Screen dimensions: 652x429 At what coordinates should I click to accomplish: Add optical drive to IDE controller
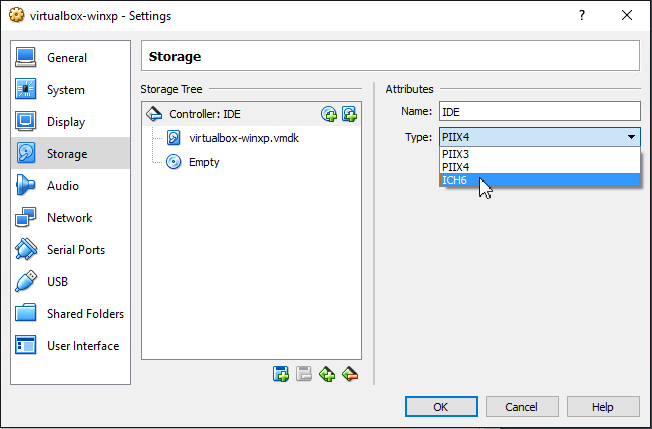click(329, 114)
